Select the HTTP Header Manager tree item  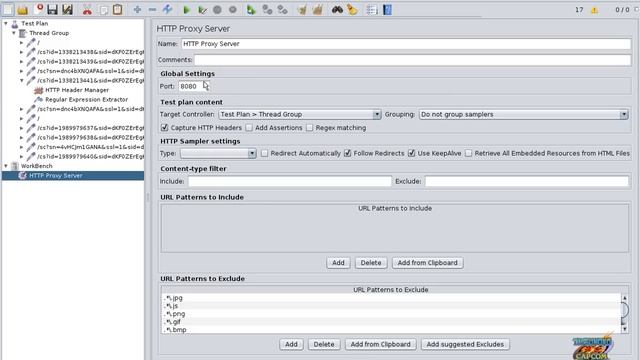tap(77, 90)
